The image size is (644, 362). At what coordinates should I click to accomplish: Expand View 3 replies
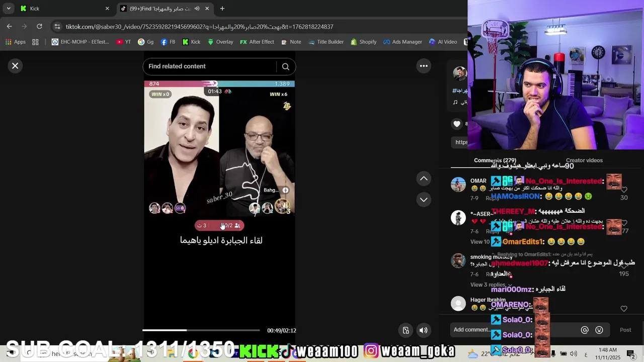pos(491,285)
